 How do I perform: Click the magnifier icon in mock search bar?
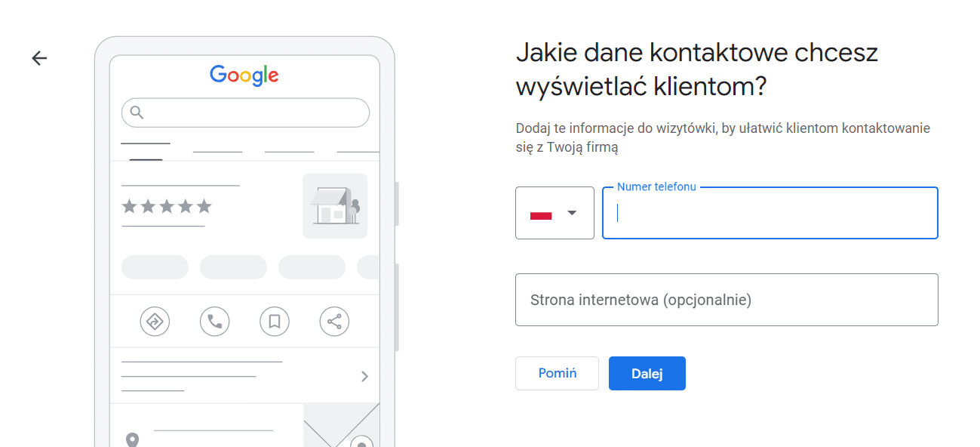pos(137,113)
